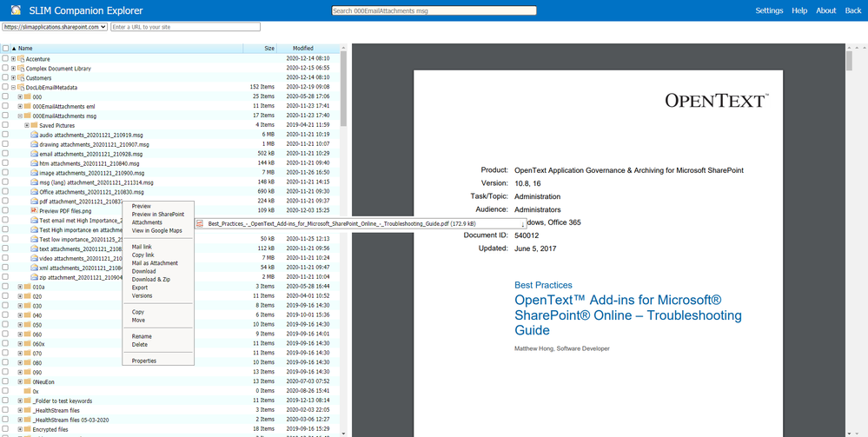Expand the 010a folder

(20, 287)
